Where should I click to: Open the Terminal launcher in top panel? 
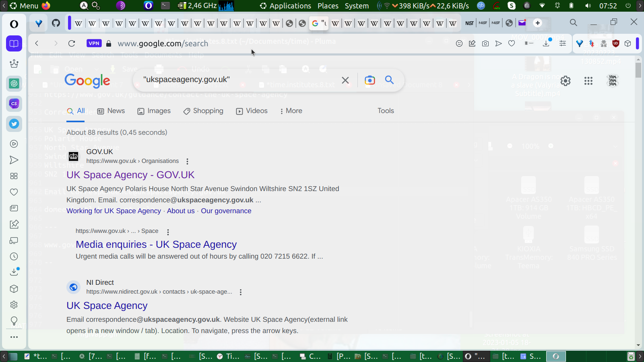(165, 6)
